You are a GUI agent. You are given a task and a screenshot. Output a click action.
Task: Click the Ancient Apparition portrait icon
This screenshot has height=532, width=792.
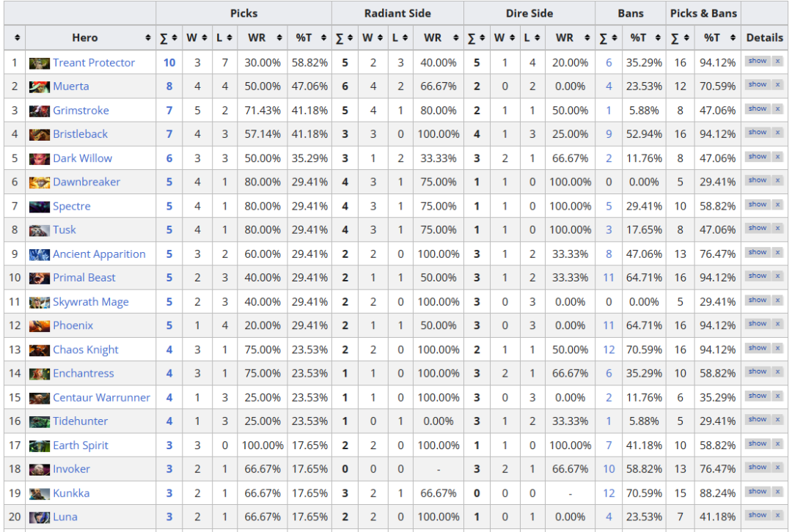tap(40, 255)
